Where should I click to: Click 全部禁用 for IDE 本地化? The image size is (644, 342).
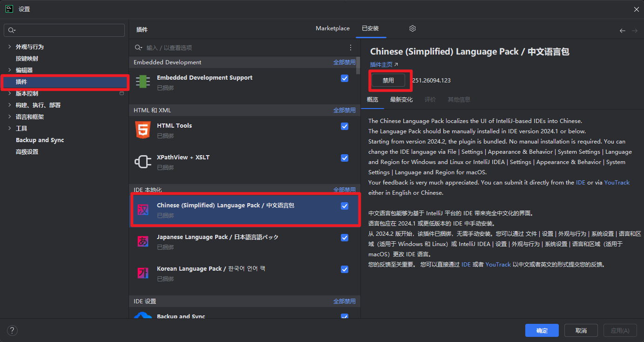pyautogui.click(x=344, y=190)
